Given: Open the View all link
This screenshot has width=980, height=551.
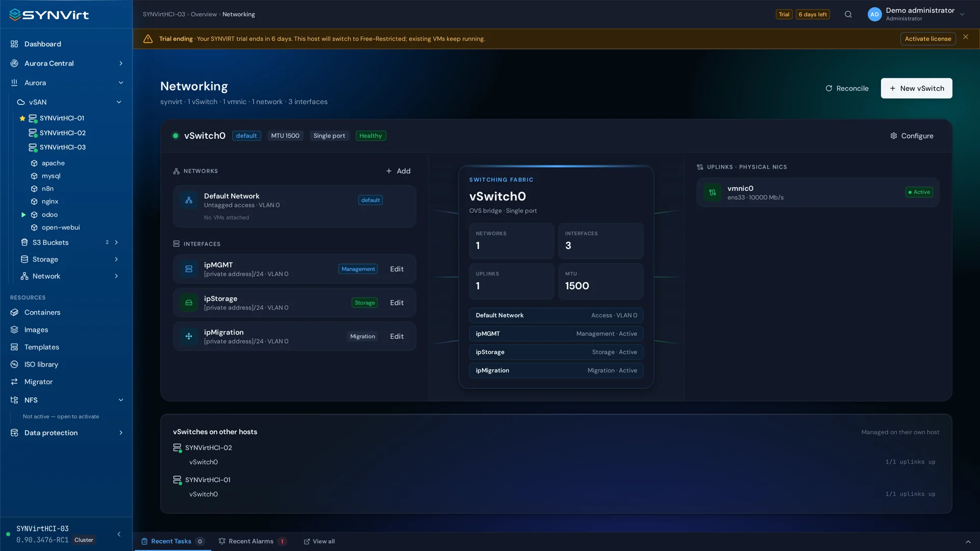Looking at the screenshot, I should pos(320,541).
